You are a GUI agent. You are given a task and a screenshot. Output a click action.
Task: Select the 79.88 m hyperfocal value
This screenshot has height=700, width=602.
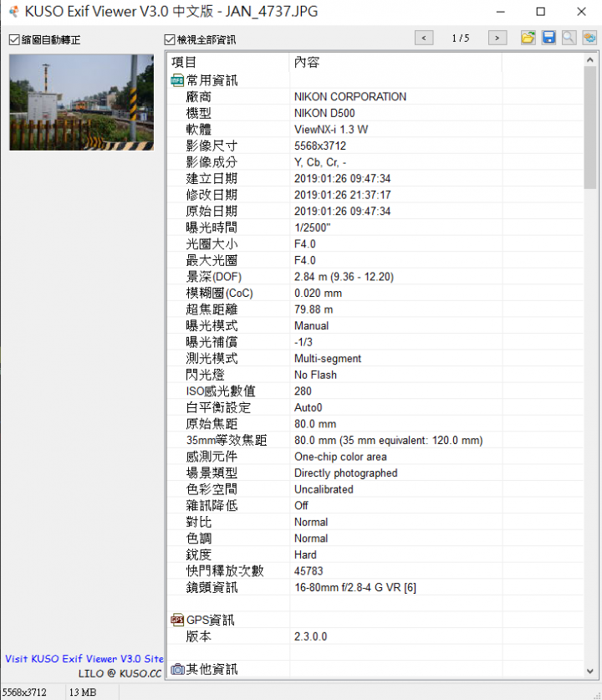pos(314,309)
